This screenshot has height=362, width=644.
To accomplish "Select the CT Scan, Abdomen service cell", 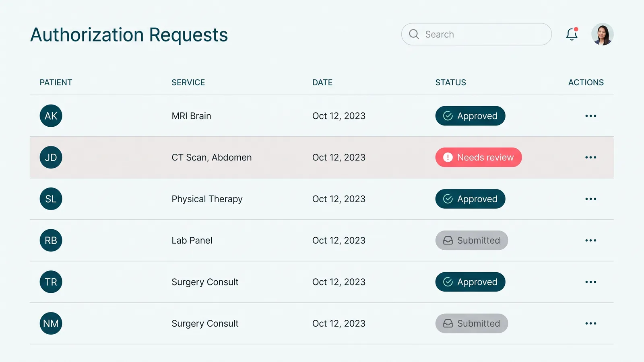I will (212, 157).
